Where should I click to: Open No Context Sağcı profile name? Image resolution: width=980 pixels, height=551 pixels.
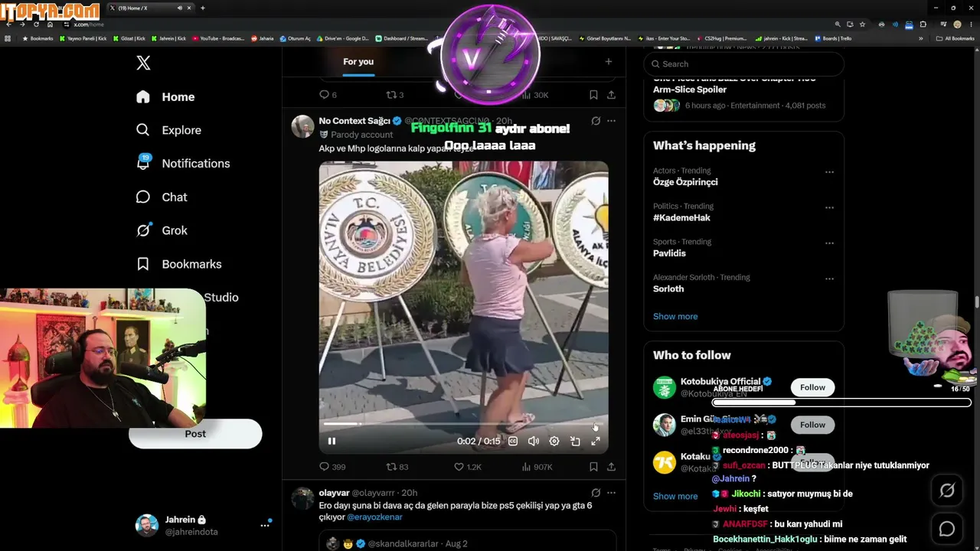point(354,121)
